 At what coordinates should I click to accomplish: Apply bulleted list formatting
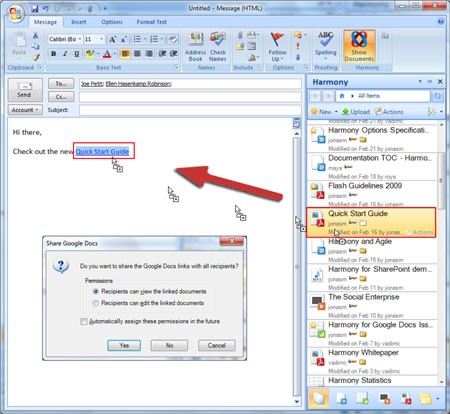[137, 39]
